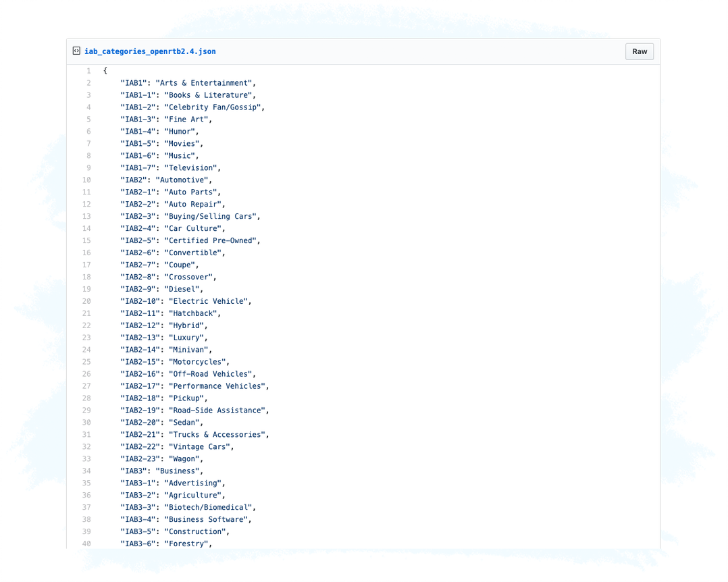Click the "Sedan" line
The width and height of the screenshot is (728, 582).
[161, 423]
